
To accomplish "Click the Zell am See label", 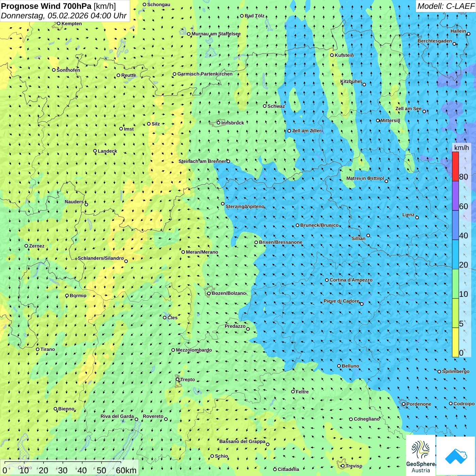I will [x=408, y=108].
